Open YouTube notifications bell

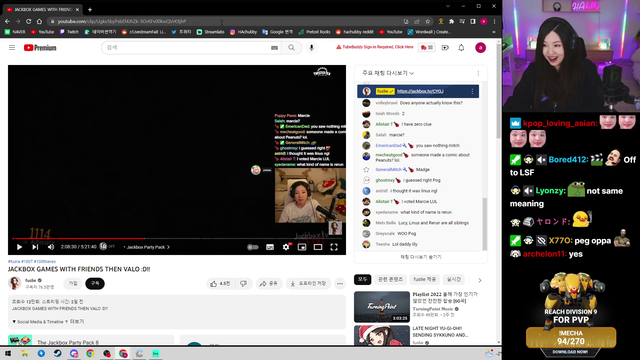click(461, 48)
